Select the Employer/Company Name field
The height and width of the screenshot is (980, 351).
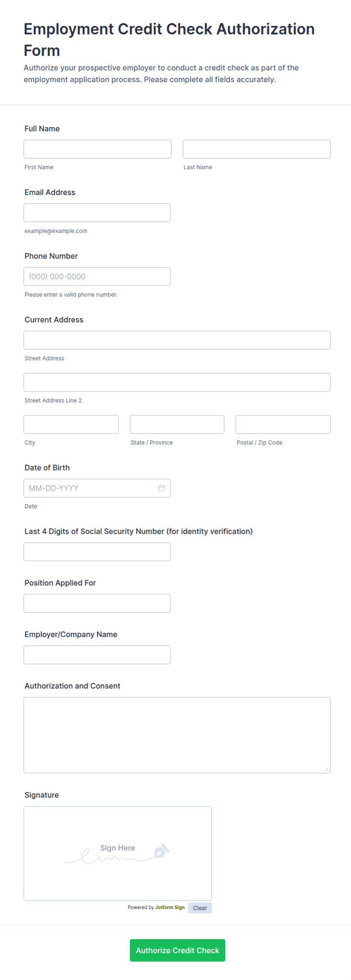pyautogui.click(x=97, y=655)
